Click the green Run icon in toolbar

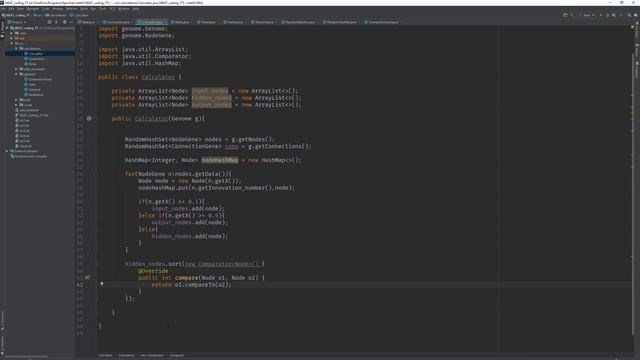tap(600, 15)
